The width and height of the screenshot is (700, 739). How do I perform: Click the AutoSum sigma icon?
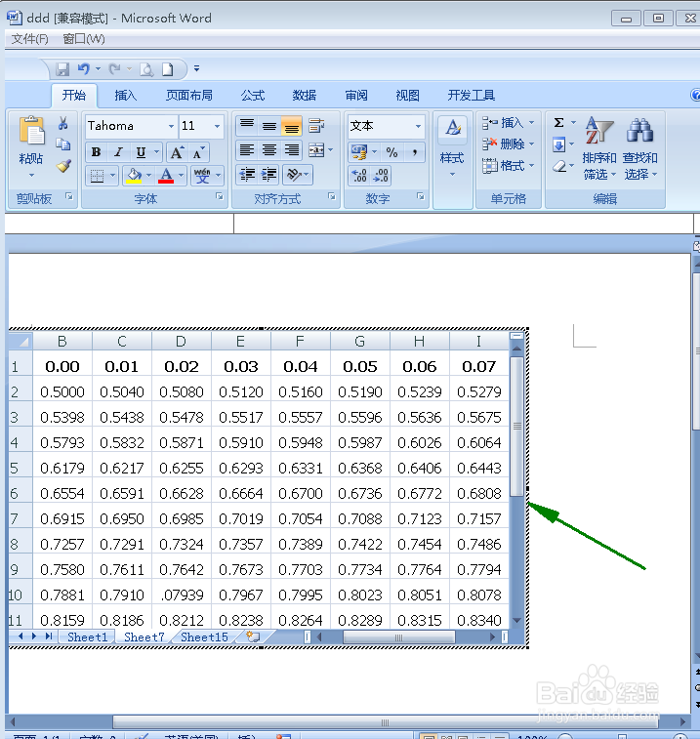point(559,123)
